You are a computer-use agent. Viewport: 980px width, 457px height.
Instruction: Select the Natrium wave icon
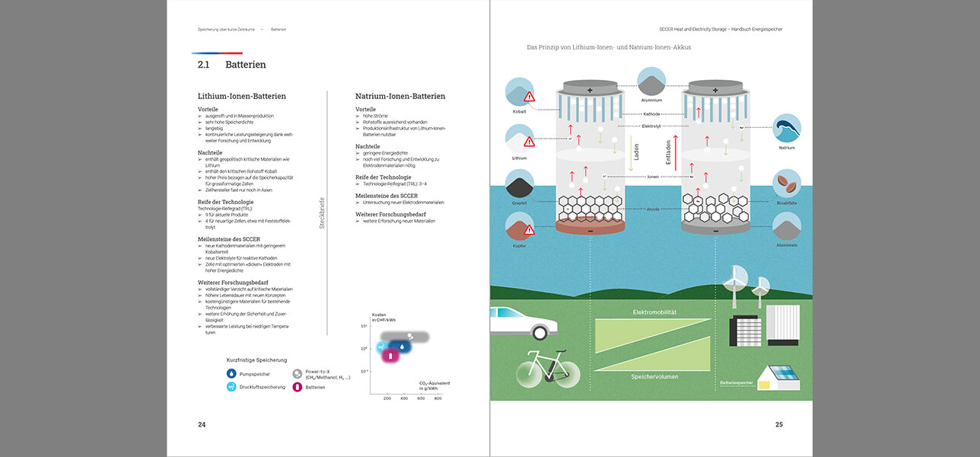[787, 128]
